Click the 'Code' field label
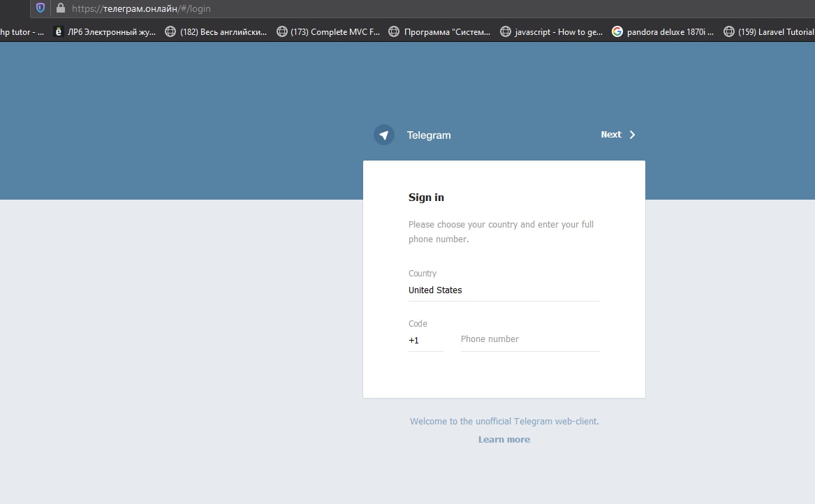Viewport: 815px width, 504px height. (418, 323)
